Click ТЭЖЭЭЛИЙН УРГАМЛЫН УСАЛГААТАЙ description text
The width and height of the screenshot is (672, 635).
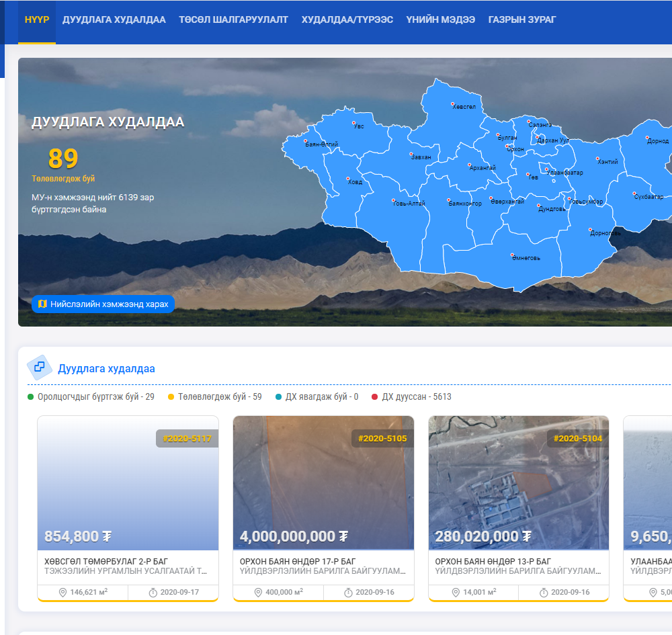(126, 571)
